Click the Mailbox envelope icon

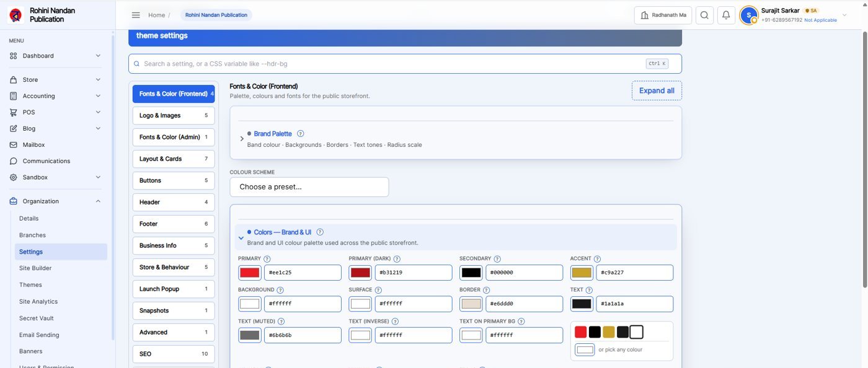[x=14, y=145]
